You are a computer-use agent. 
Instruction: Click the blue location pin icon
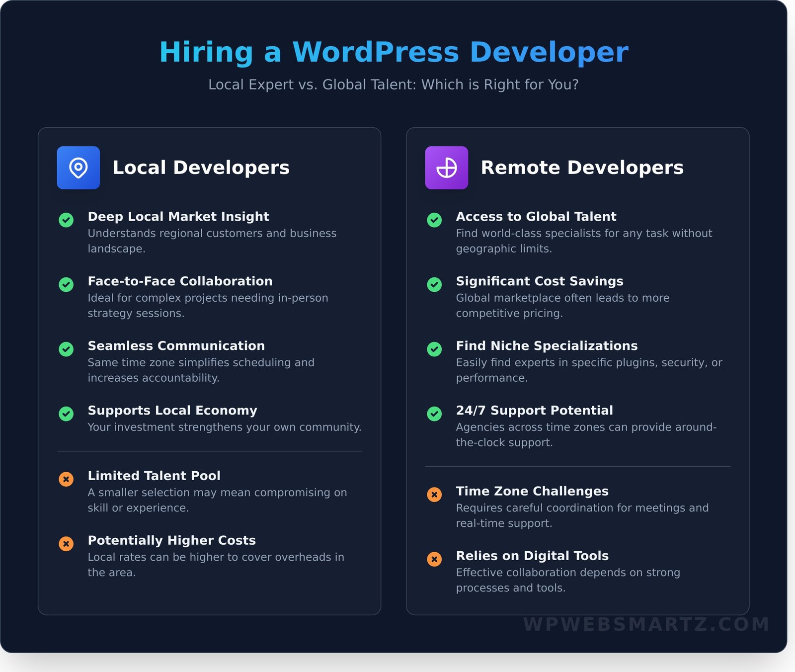(x=78, y=168)
